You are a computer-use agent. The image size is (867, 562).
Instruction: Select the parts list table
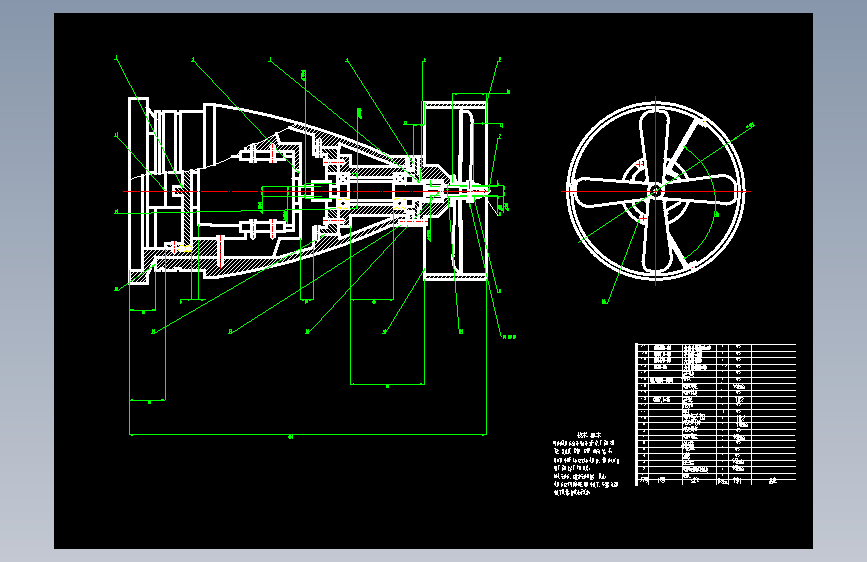point(715,414)
